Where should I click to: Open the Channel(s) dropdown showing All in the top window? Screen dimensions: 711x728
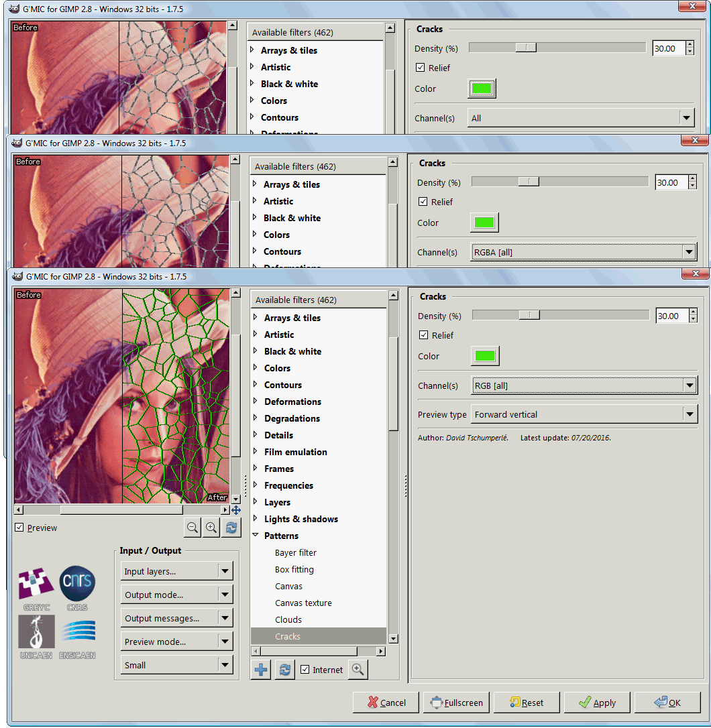[x=581, y=118]
